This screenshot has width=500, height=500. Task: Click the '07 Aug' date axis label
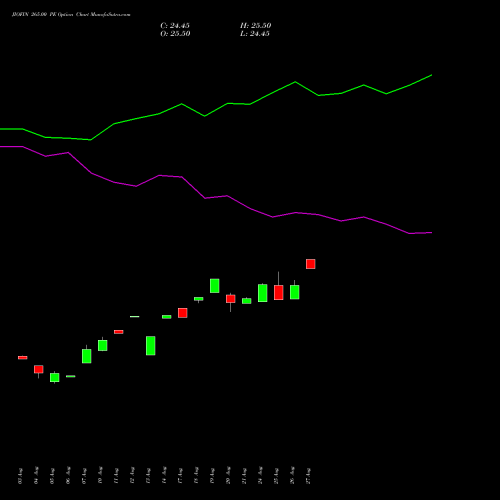coord(85,476)
